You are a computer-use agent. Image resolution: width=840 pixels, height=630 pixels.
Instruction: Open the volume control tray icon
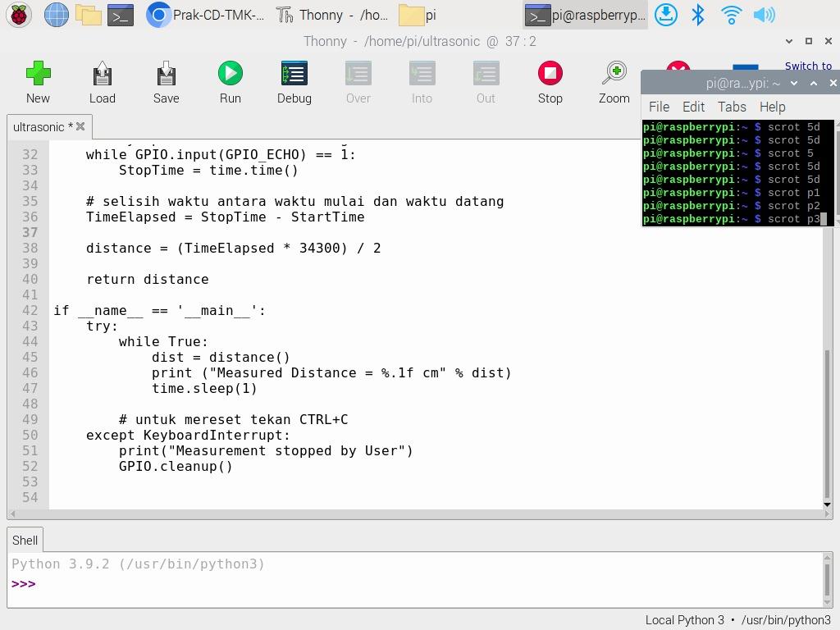pos(764,15)
